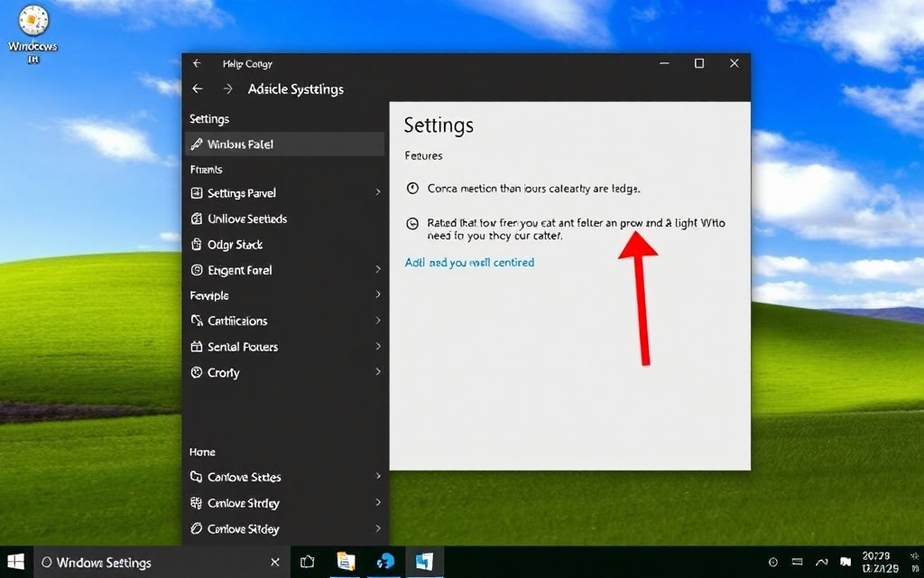The height and width of the screenshot is (578, 924).
Task: Open the network tray icon
Action: coord(821,563)
